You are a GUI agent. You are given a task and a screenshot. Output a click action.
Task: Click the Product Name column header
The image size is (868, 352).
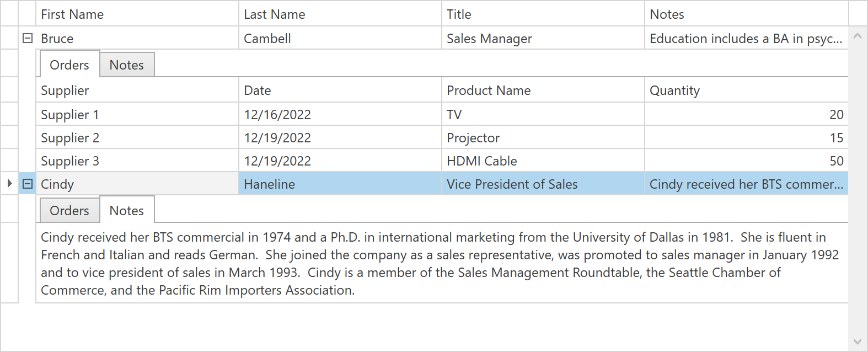[543, 90]
